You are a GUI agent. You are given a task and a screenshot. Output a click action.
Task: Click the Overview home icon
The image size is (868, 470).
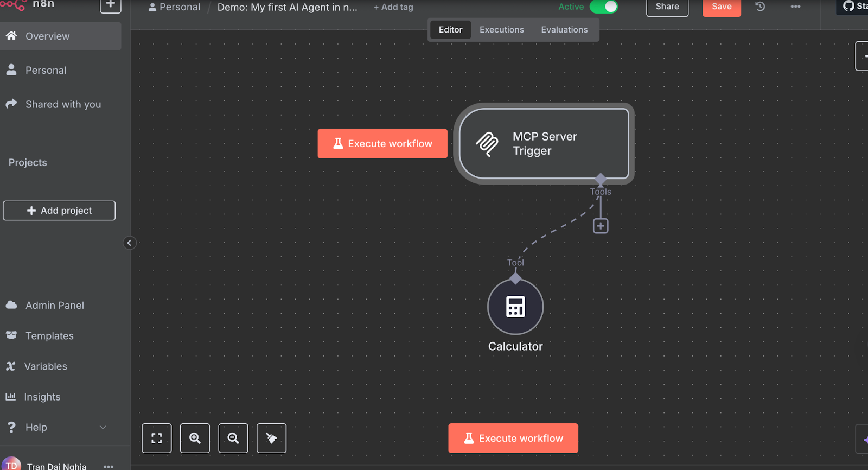coord(11,36)
